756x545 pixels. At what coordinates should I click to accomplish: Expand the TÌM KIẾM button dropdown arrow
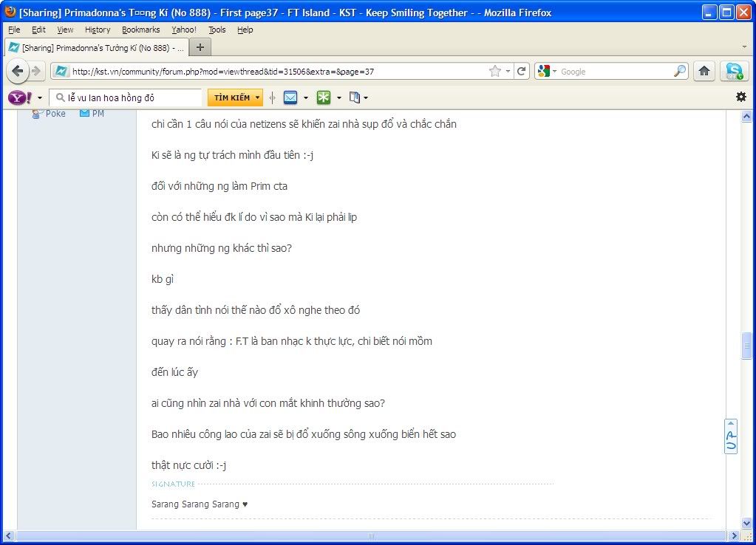(257, 97)
